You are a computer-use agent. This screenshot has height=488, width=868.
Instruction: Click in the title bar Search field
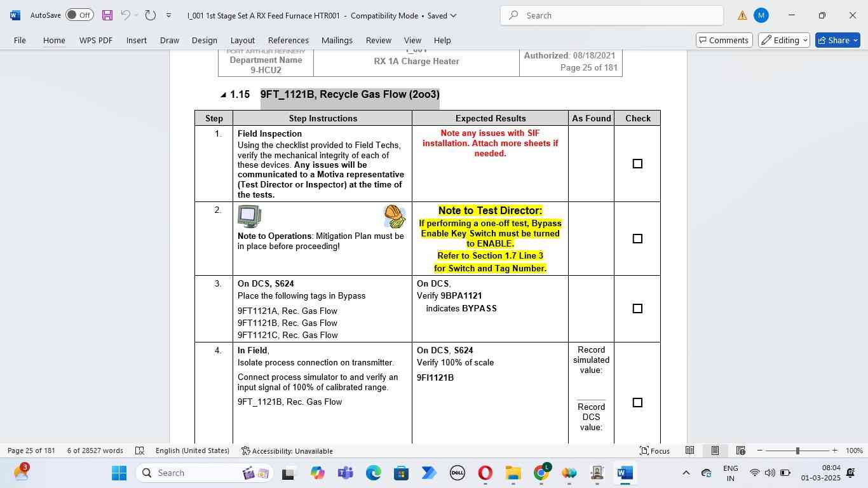(x=611, y=15)
